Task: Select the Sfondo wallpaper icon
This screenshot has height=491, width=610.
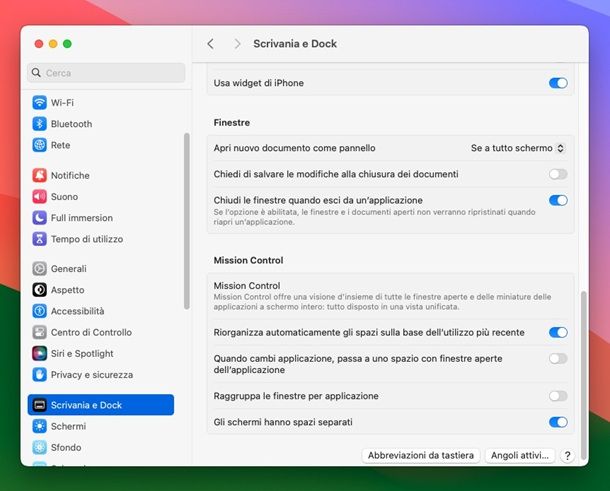Action: click(x=39, y=447)
